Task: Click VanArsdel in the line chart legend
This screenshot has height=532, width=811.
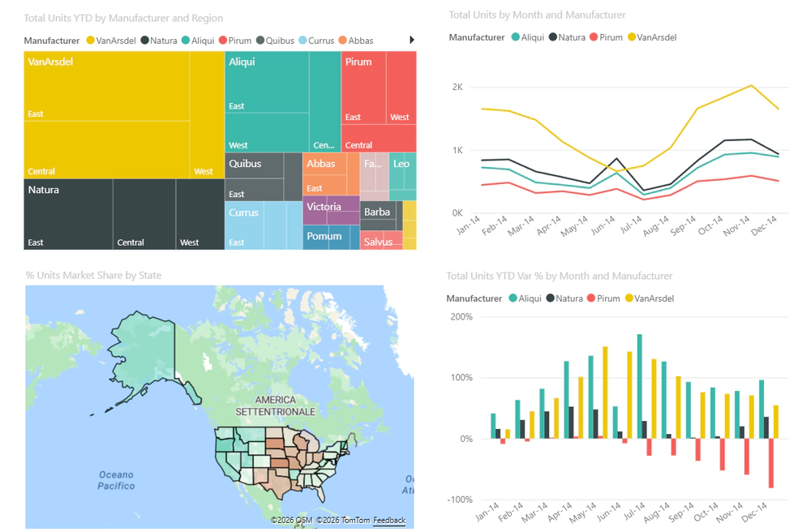Action: 652,37
